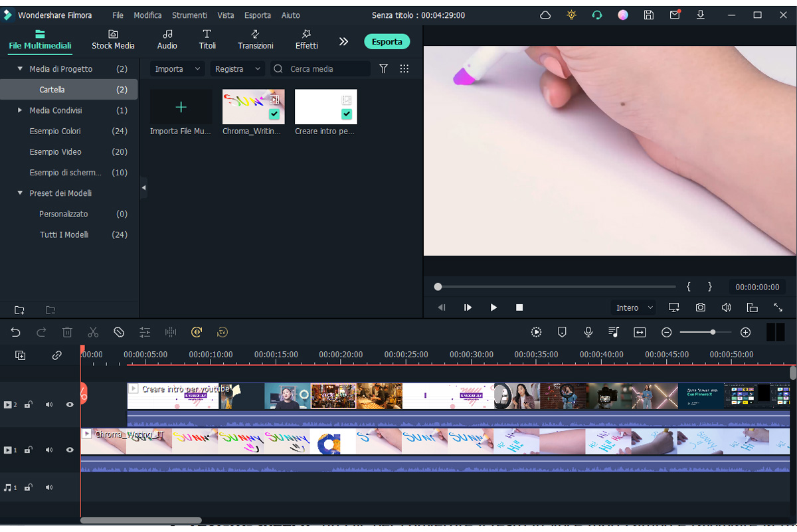Click the headset support icon
Viewport: 797px width, 532px height.
pyautogui.click(x=597, y=15)
